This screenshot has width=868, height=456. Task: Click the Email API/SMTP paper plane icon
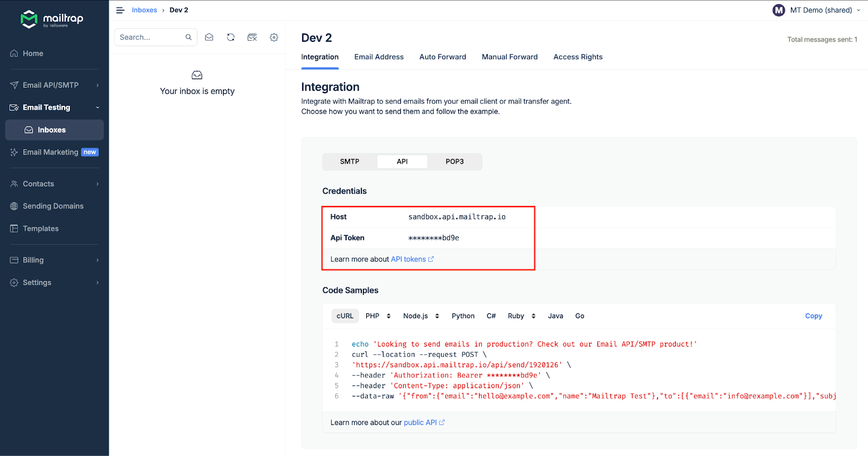14,85
